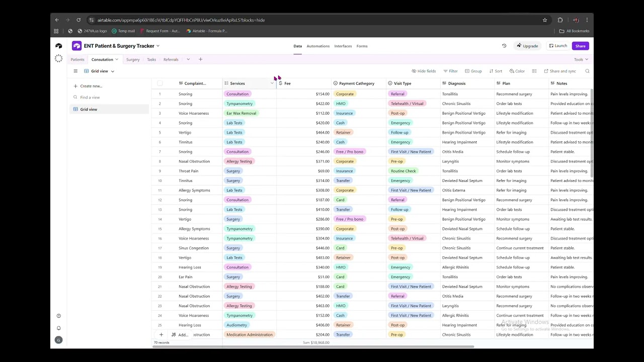Image resolution: width=644 pixels, height=362 pixels.
Task: Open Chrome apps grid icon
Action: coord(56,31)
